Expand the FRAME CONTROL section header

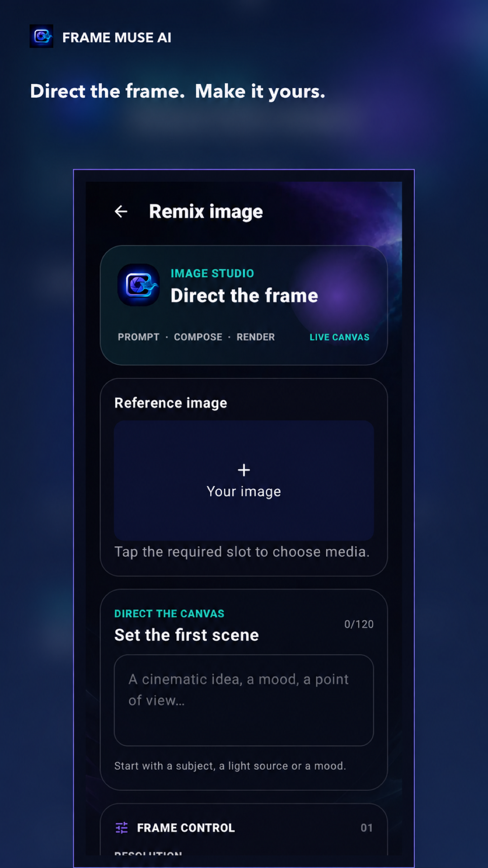pos(244,828)
